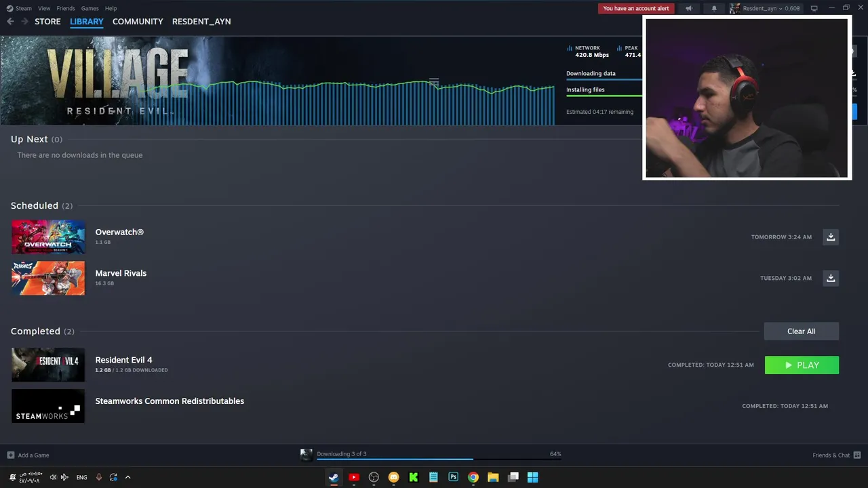Viewport: 868px width, 488px height.
Task: Open Notepad from the taskbar
Action: tap(433, 477)
